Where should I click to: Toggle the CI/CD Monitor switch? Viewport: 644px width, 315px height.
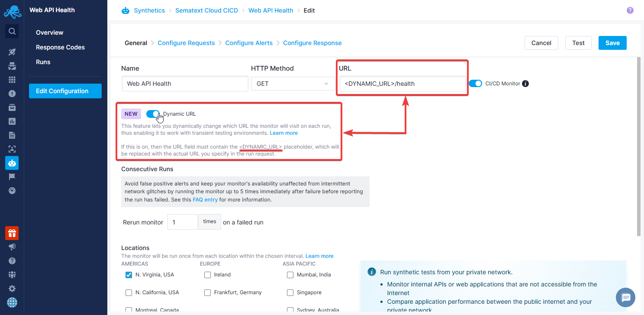click(476, 84)
